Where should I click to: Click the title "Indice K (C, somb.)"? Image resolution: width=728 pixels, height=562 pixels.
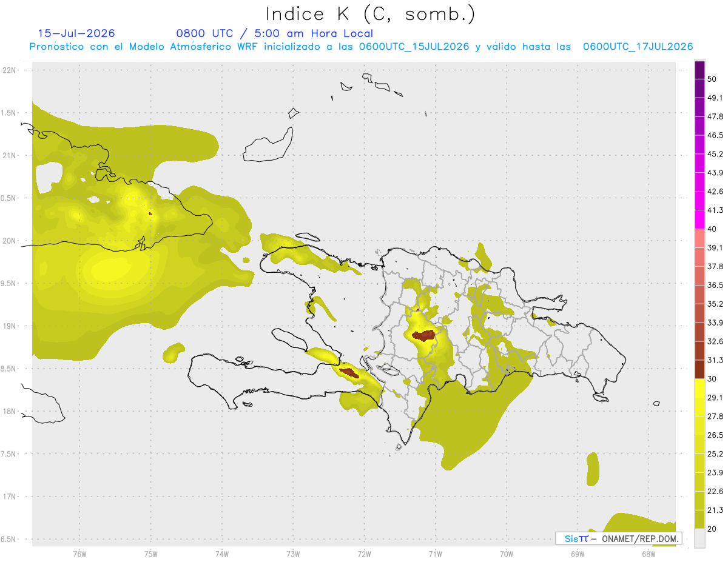370,15
